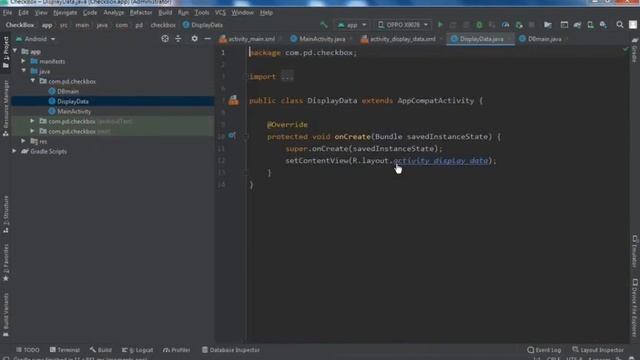Screen dimensions: 640x360
Task: Click the override gutter icon at onCreate
Action: pyautogui.click(x=232, y=136)
